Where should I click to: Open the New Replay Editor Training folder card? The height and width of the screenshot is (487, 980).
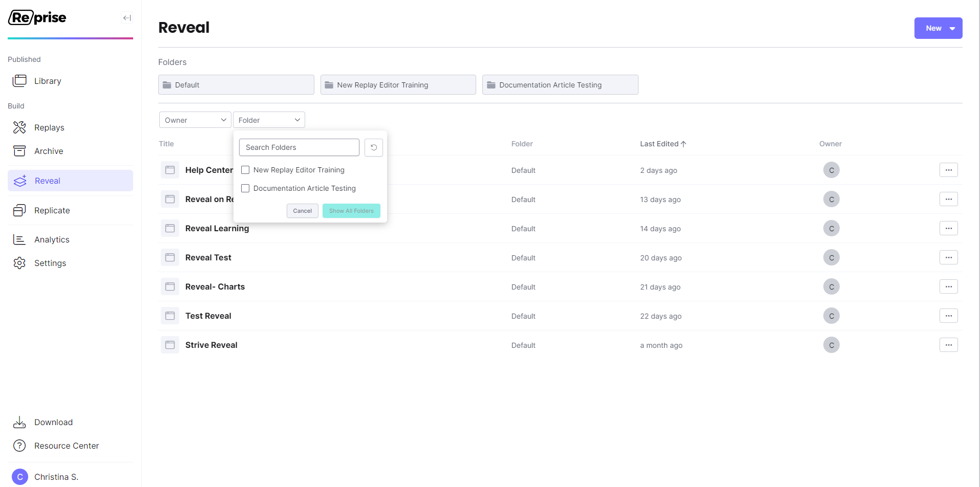pos(398,85)
